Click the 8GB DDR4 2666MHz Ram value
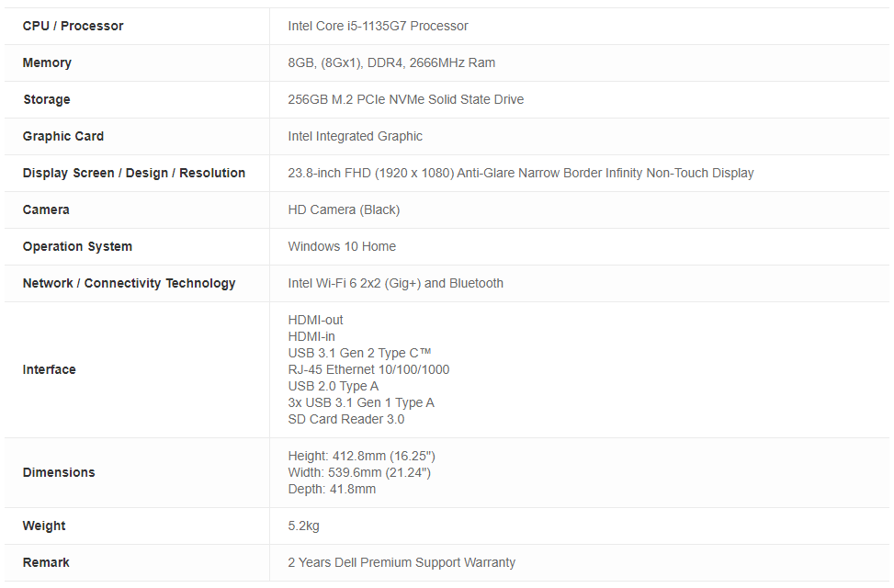 click(x=391, y=62)
